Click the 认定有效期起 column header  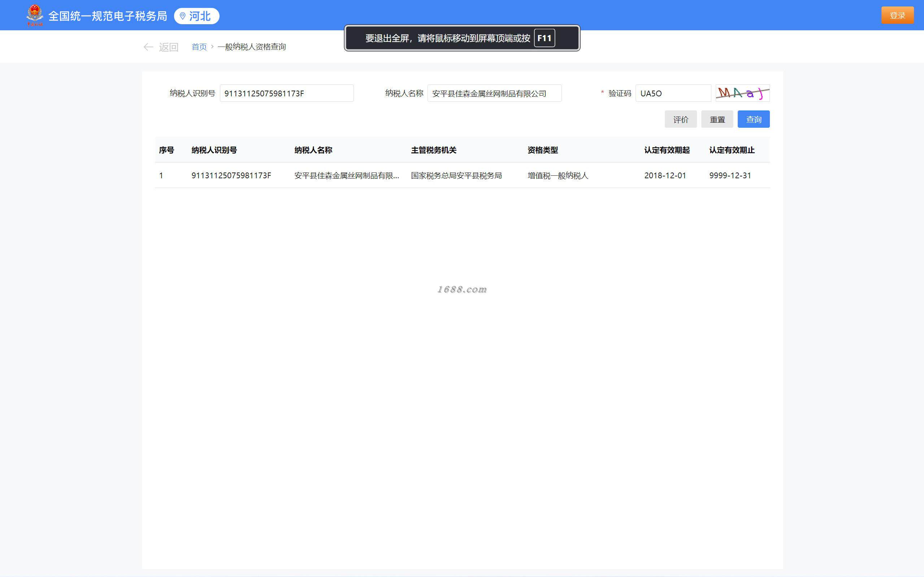tap(667, 150)
